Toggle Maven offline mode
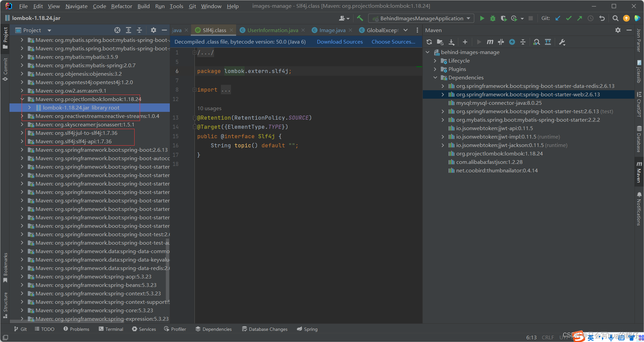This screenshot has height=342, width=644. pos(501,42)
